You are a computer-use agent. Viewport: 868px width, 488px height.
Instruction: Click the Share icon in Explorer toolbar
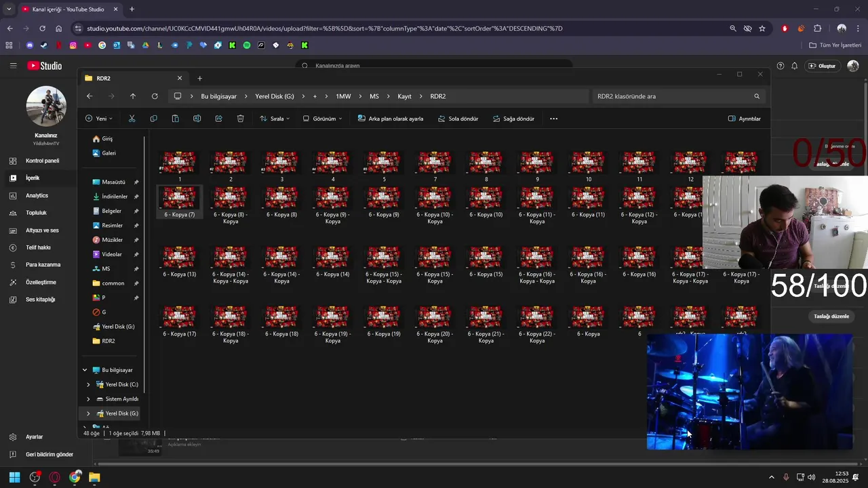218,119
